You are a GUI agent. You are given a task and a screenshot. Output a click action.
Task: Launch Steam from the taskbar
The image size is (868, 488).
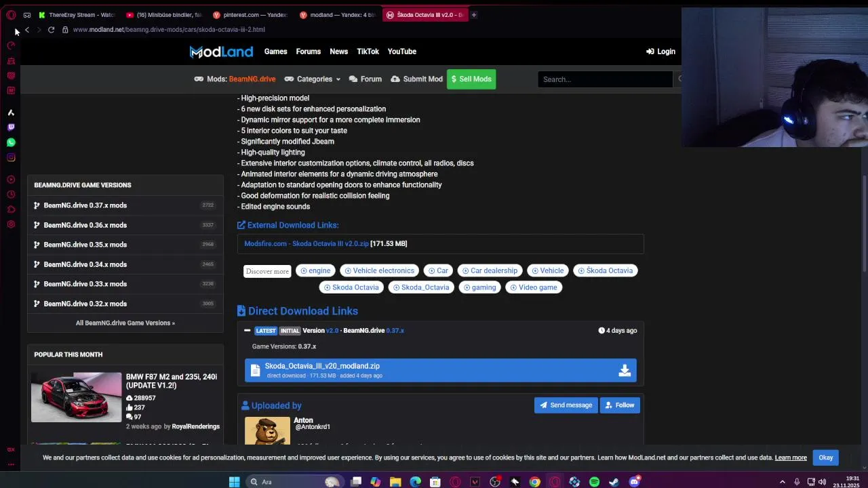pos(614,482)
